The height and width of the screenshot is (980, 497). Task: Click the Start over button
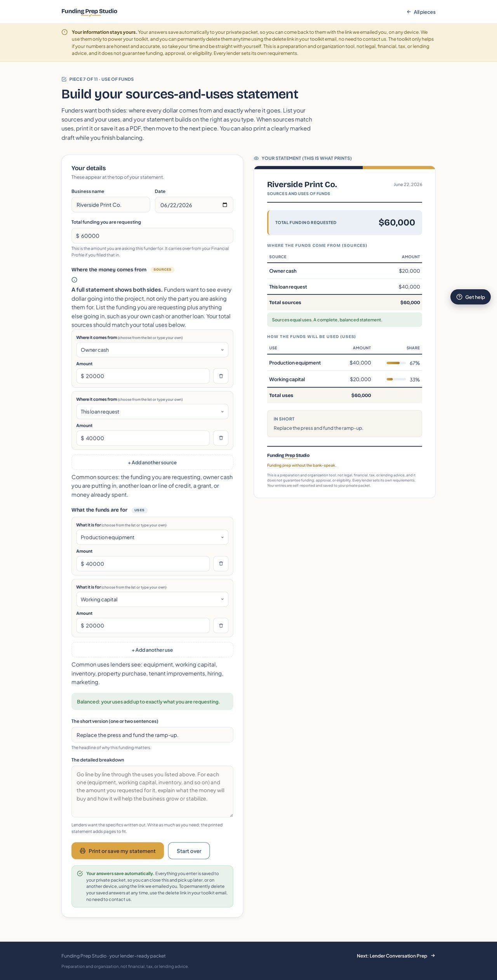point(189,851)
